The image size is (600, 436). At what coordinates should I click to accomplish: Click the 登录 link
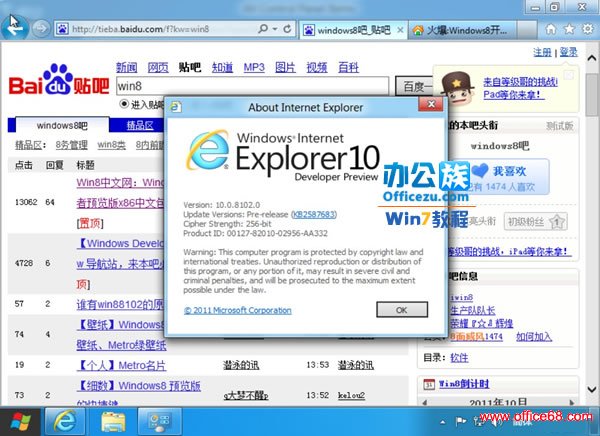pyautogui.click(x=569, y=52)
